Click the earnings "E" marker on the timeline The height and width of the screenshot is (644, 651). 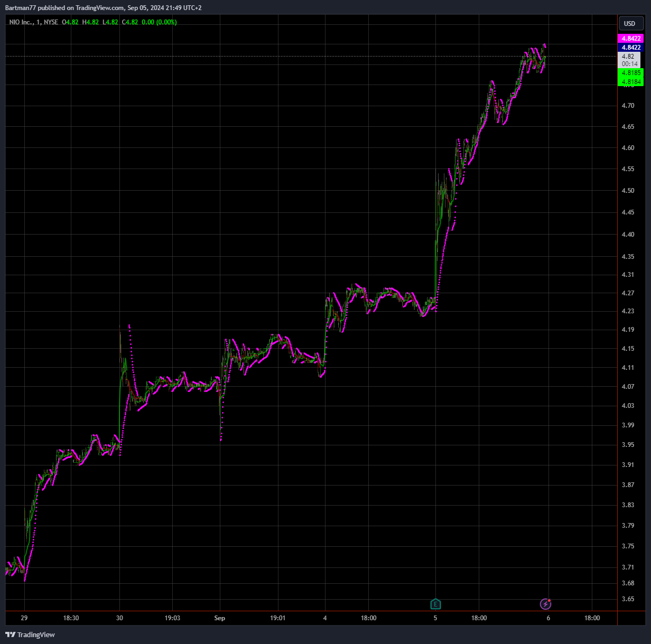tap(435, 604)
